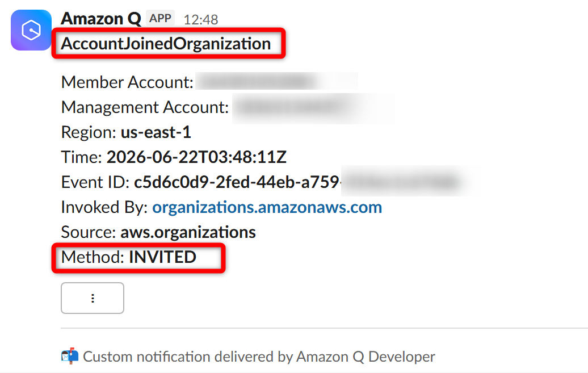The height and width of the screenshot is (373, 588).
Task: Click the Time value 2026-06-22T03:48:11Z
Action: pyautogui.click(x=196, y=157)
